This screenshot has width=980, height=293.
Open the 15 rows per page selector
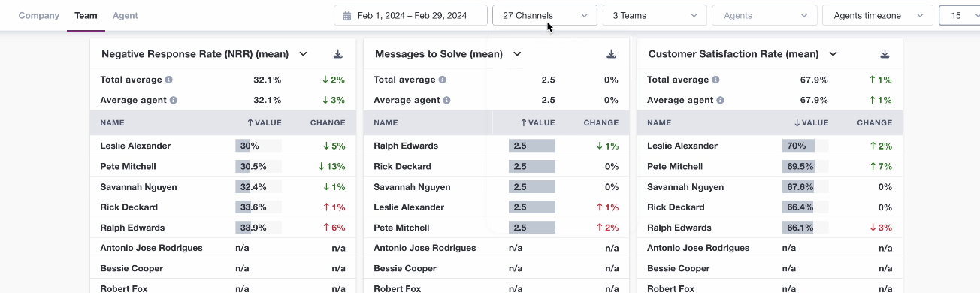(960, 15)
